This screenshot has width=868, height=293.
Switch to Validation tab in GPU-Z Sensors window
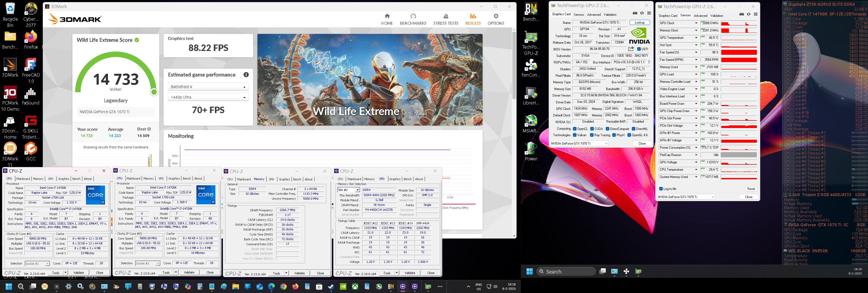click(717, 15)
